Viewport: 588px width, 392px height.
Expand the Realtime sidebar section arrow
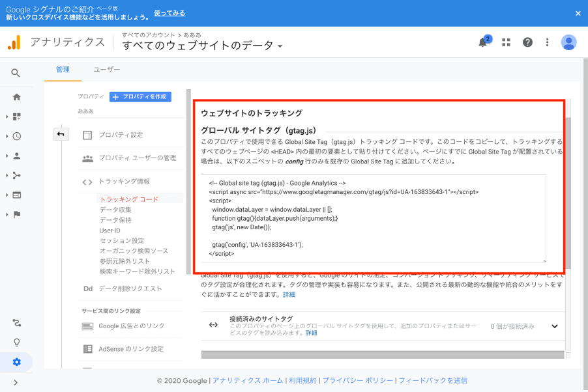click(x=7, y=136)
